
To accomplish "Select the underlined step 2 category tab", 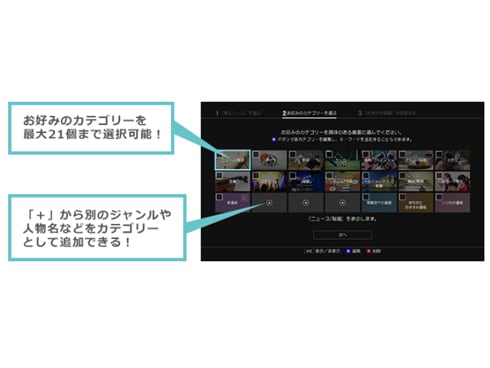I will tap(309, 113).
